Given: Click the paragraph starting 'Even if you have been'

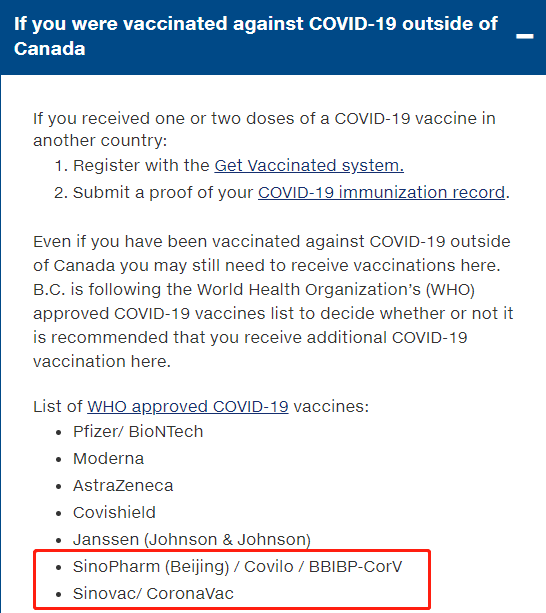Looking at the screenshot, I should [x=273, y=301].
